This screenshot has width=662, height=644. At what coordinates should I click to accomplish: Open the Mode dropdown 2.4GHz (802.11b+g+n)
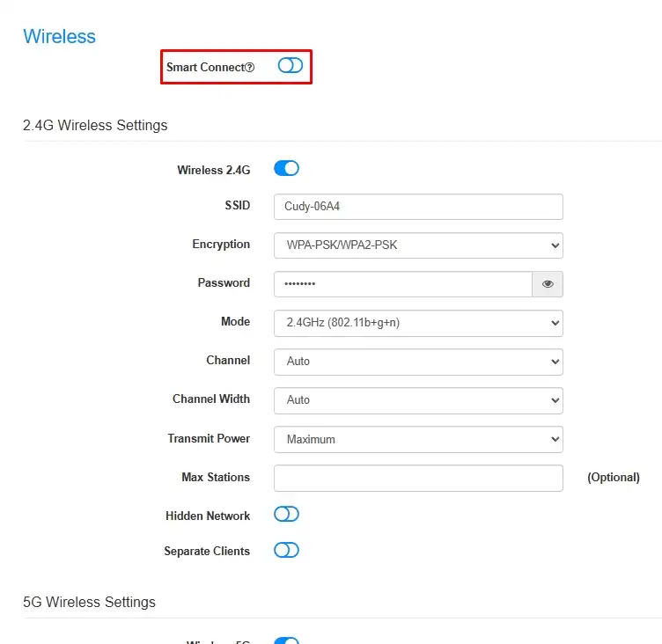tap(418, 323)
